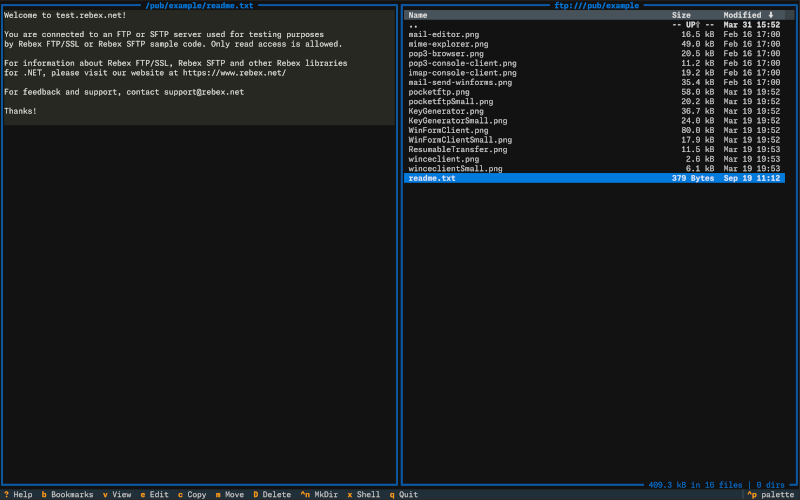Select ResumableTransfer.png file

594,149
